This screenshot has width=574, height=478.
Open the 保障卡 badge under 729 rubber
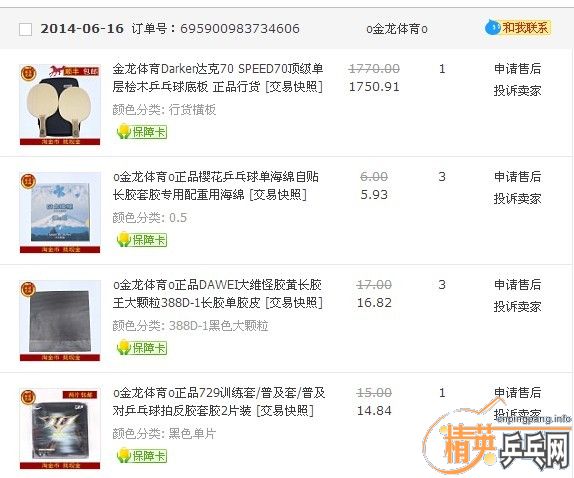coord(142,456)
